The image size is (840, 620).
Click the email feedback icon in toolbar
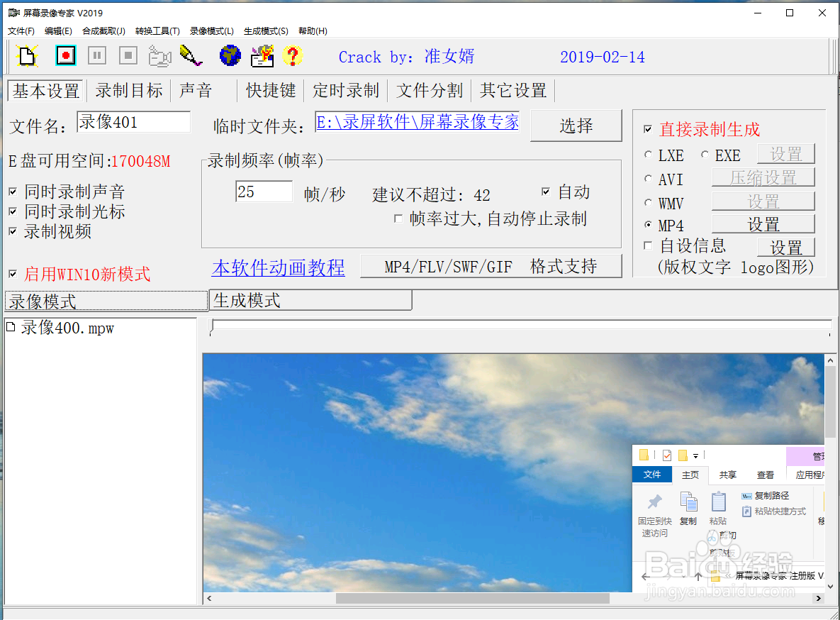tap(262, 55)
